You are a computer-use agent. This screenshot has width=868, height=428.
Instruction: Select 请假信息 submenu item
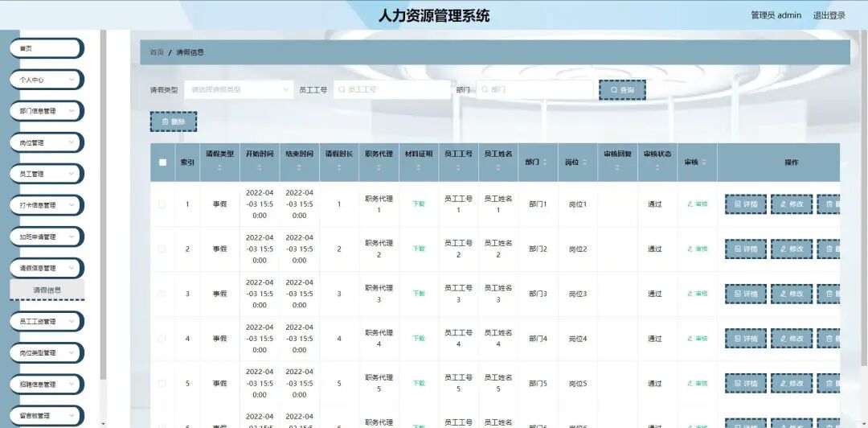click(47, 290)
